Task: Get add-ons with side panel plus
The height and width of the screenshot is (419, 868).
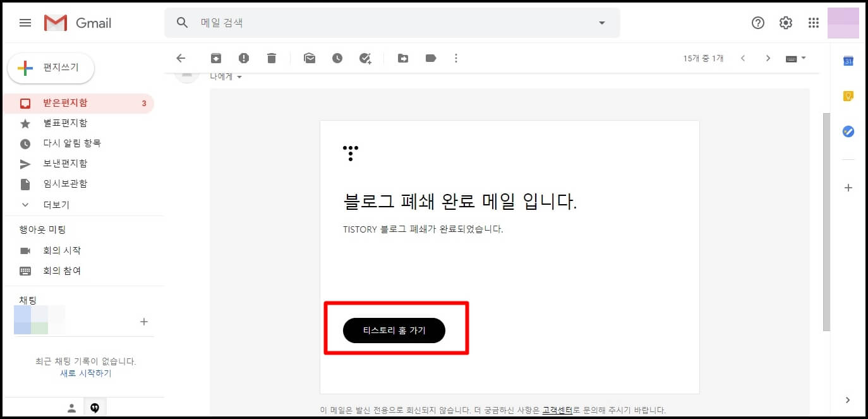Action: [x=848, y=188]
